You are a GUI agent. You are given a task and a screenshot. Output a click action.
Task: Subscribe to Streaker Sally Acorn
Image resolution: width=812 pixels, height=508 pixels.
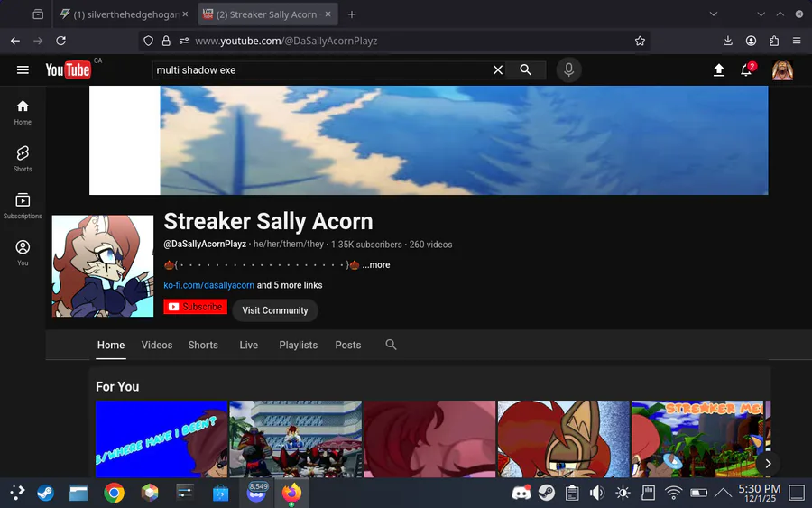195,307
